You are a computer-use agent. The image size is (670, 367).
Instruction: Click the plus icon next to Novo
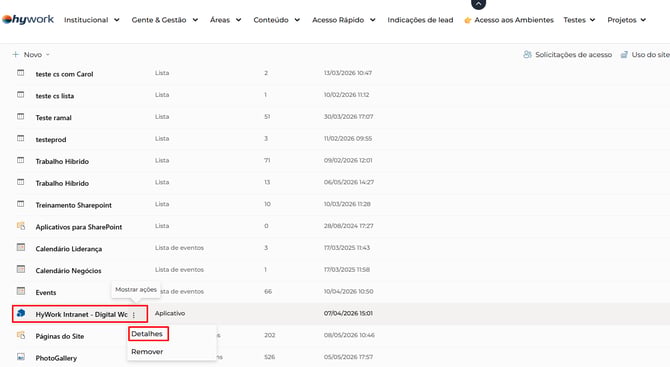(x=16, y=55)
